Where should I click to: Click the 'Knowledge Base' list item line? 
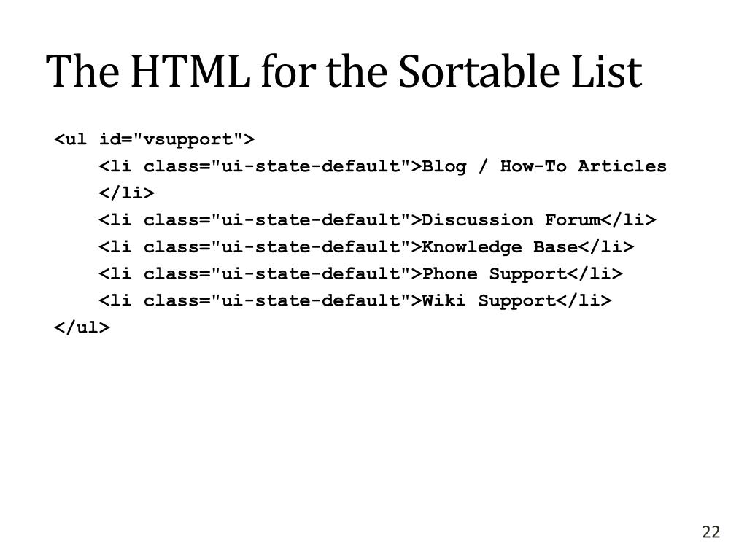coord(366,246)
